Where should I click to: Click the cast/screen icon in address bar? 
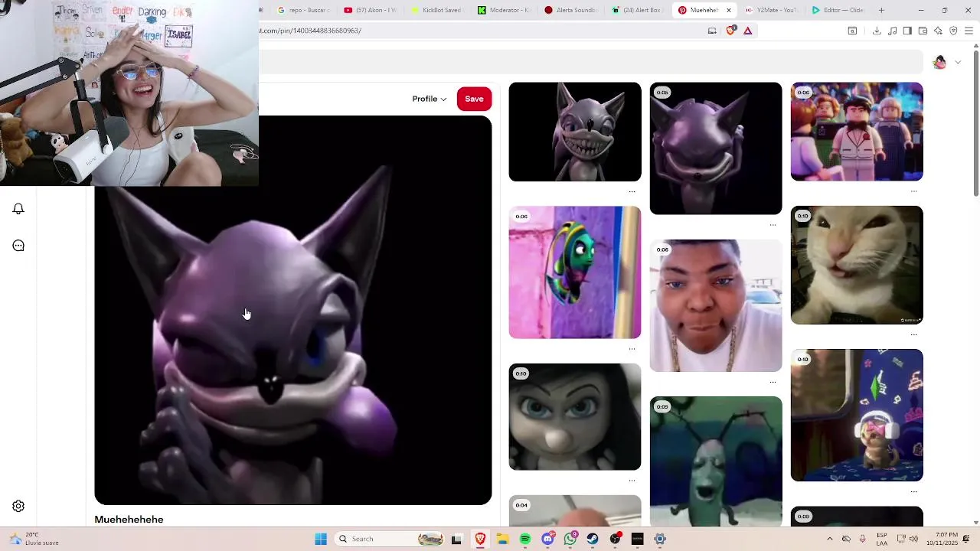[x=712, y=31]
